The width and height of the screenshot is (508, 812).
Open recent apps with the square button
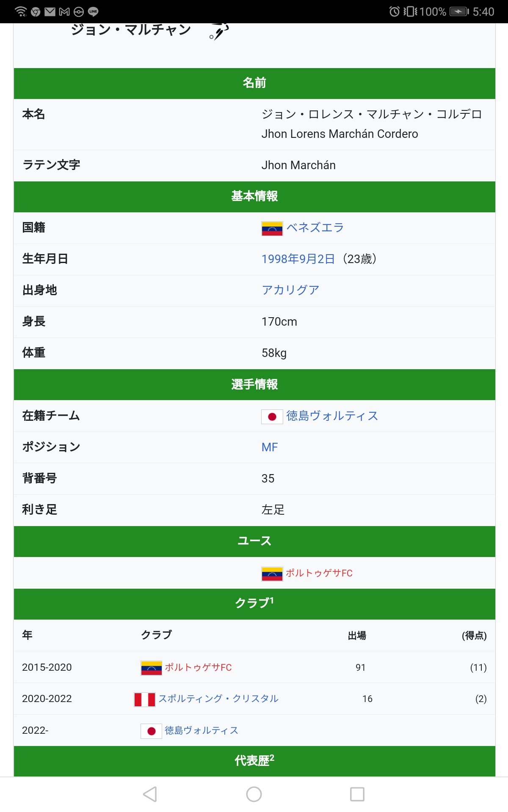point(357,794)
